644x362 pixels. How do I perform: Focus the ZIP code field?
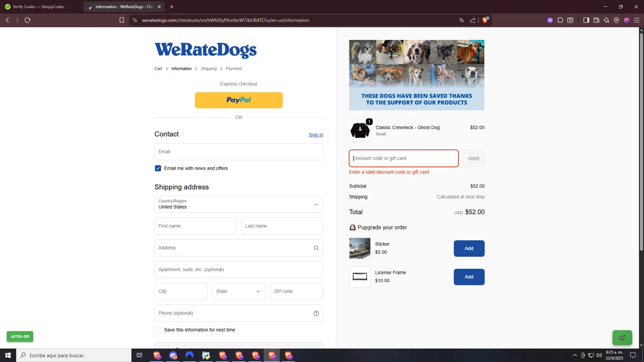click(x=297, y=291)
